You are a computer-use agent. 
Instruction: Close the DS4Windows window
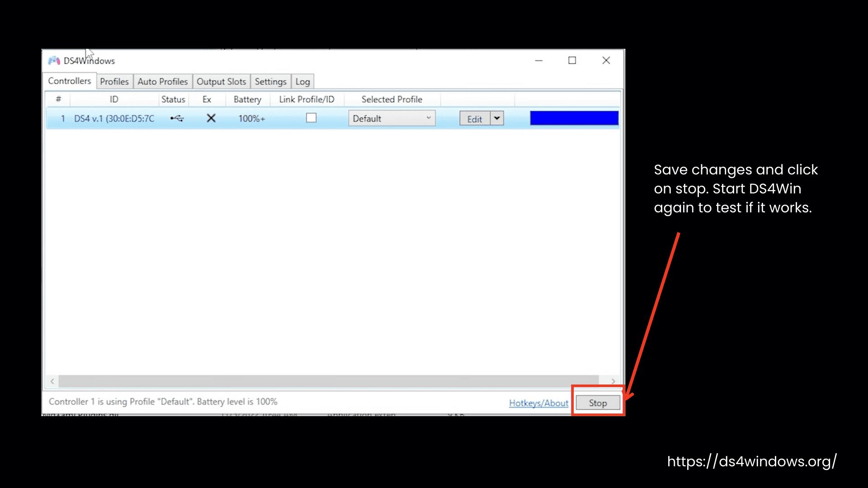point(606,61)
